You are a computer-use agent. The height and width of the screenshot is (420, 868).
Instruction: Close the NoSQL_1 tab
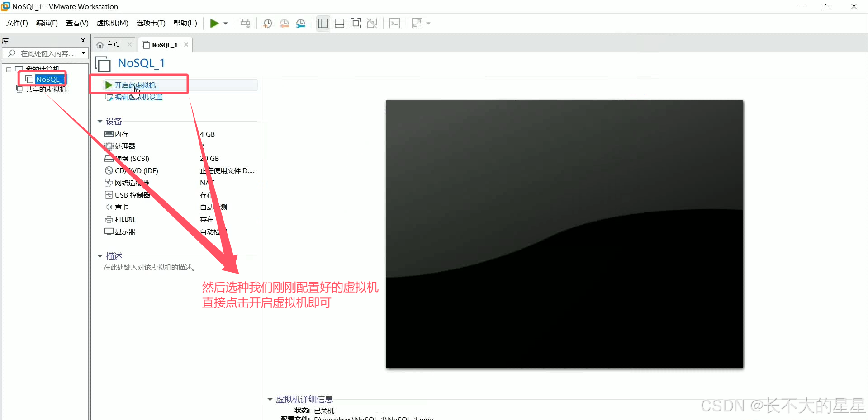point(186,44)
